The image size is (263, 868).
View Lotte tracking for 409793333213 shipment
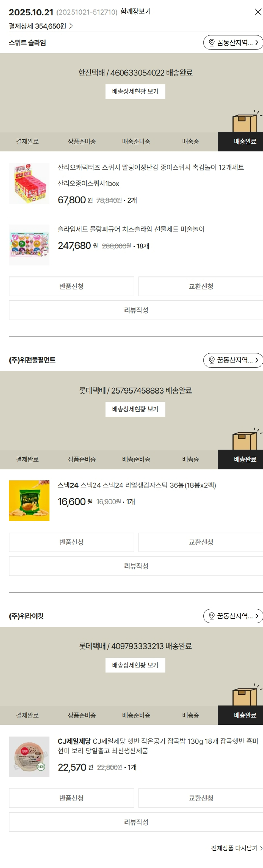pos(135,665)
